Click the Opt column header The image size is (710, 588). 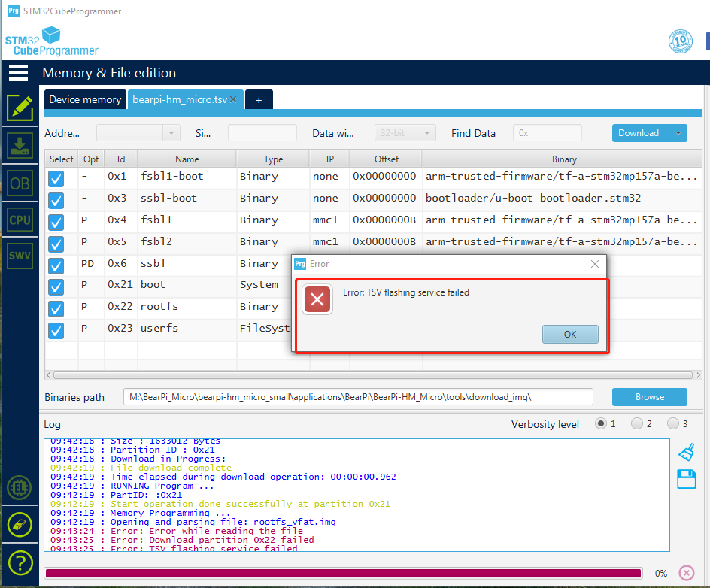coord(91,159)
